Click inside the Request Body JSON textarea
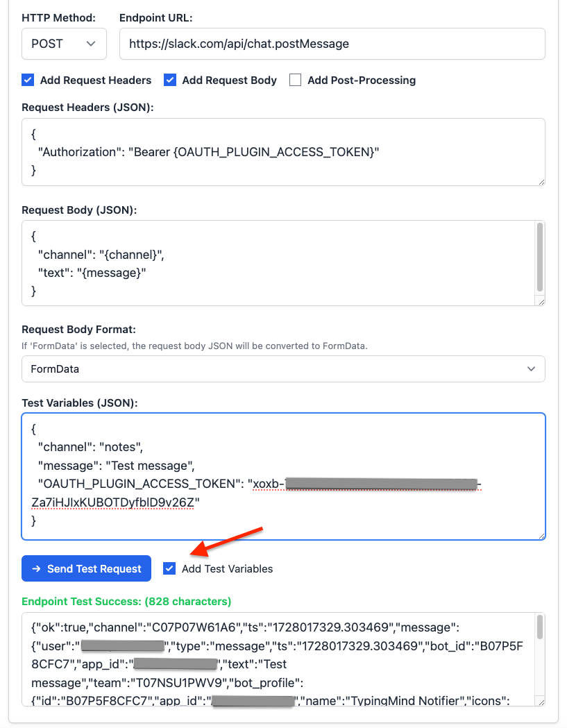This screenshot has width=567, height=728. 278,263
